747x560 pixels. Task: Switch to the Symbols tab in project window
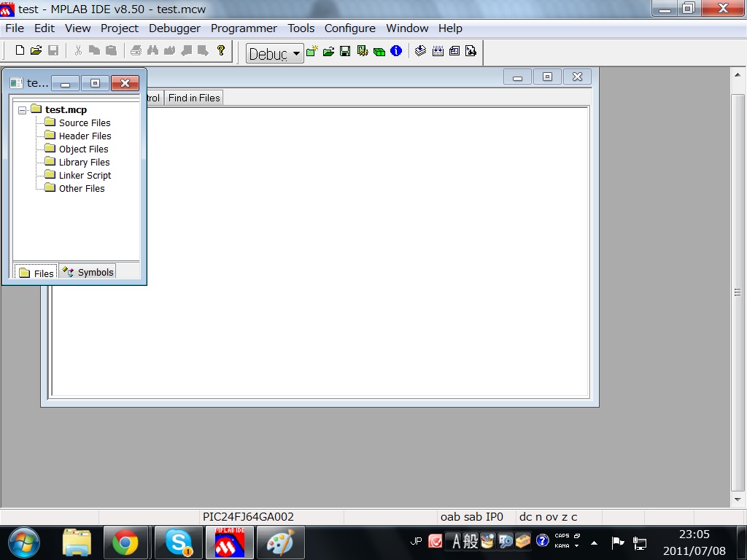click(x=88, y=272)
